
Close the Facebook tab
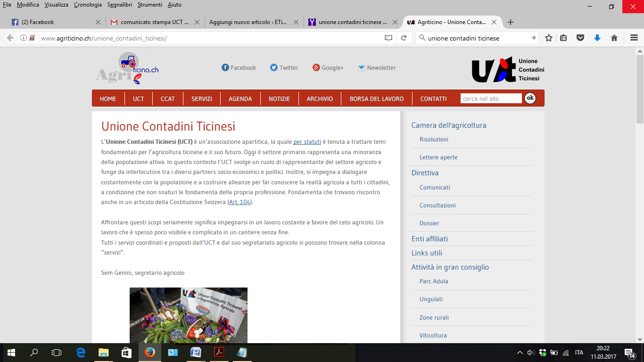click(x=98, y=22)
